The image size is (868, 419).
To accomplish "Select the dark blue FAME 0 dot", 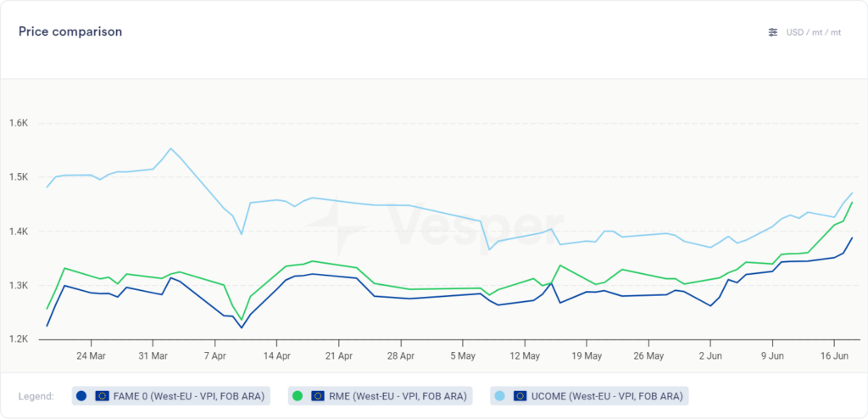I will coord(81,395).
